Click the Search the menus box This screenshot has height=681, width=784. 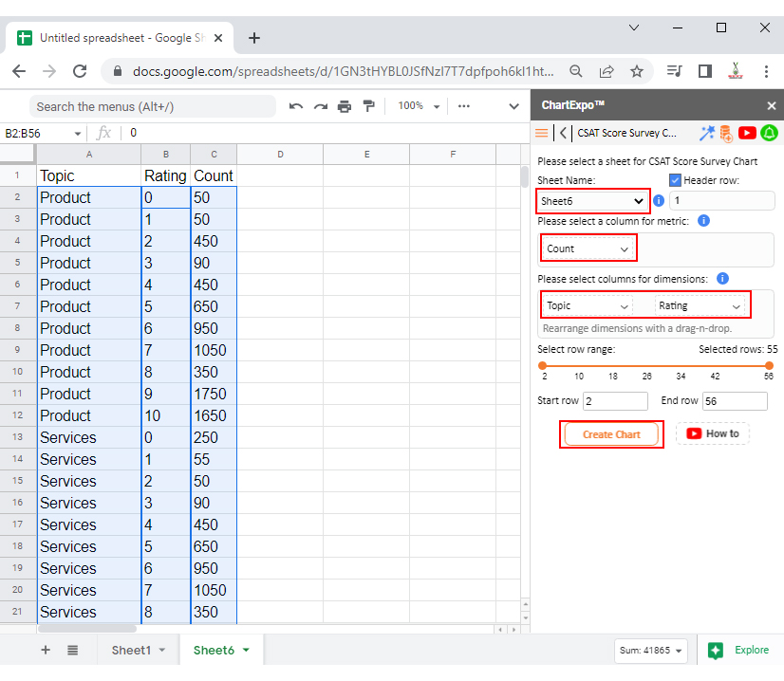[x=153, y=106]
